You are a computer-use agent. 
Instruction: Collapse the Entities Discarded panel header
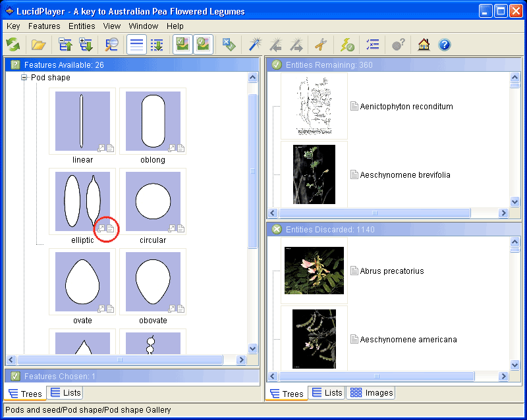[x=322, y=230]
